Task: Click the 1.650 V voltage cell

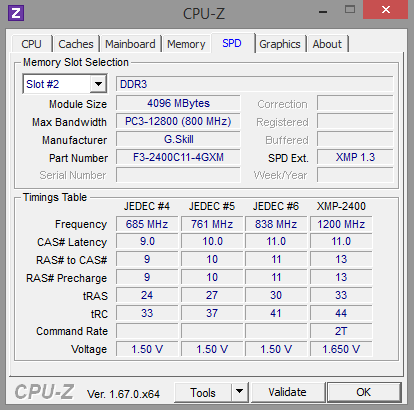Action: coord(341,349)
